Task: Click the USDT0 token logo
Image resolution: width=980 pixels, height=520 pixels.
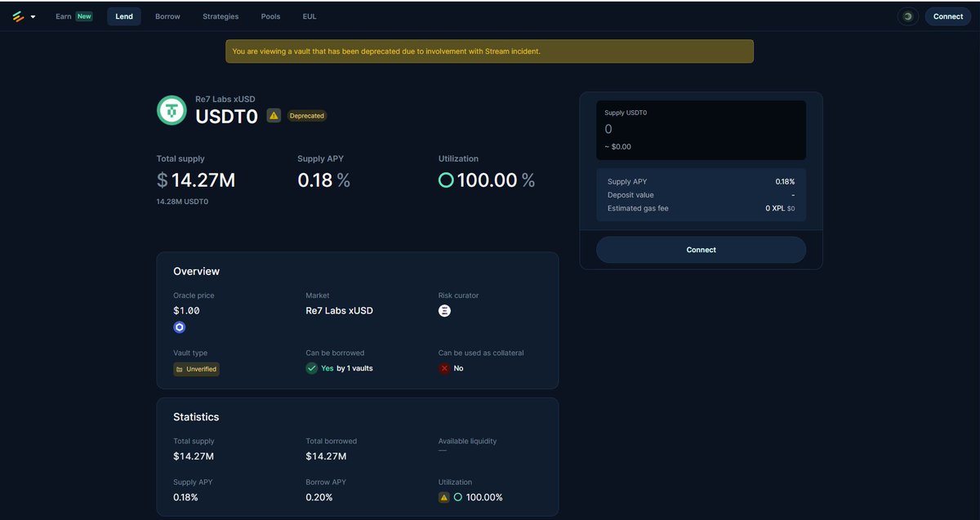Action: pos(171,110)
